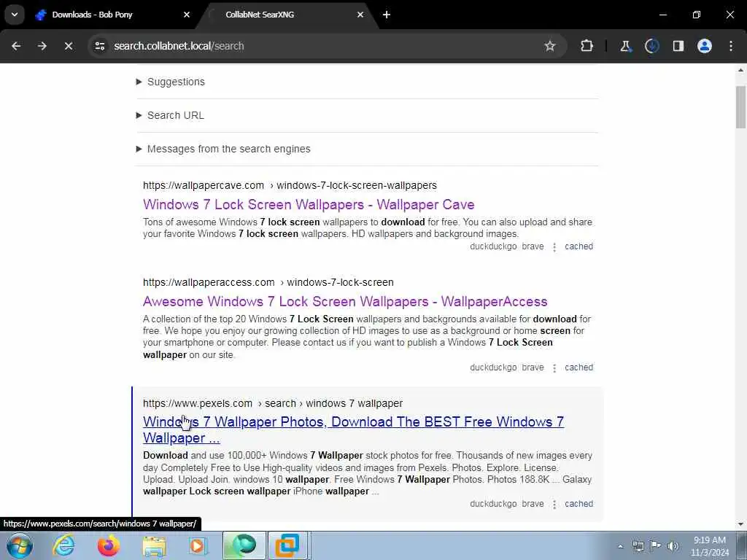Open cached copy of Wallpaper Cave result
This screenshot has height=560, width=747.
click(578, 246)
